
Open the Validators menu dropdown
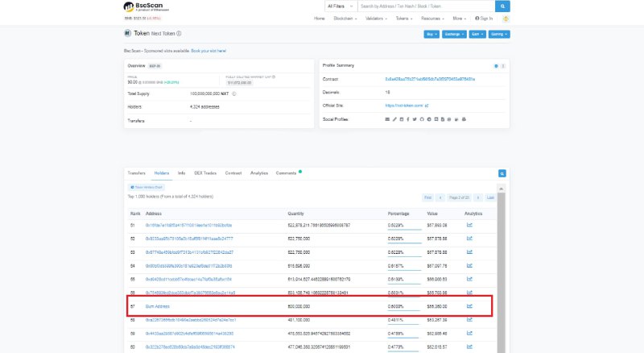[376, 19]
